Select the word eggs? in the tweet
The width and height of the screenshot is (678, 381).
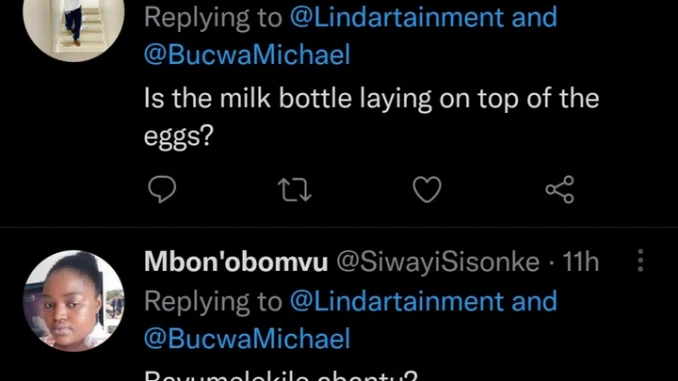click(179, 137)
